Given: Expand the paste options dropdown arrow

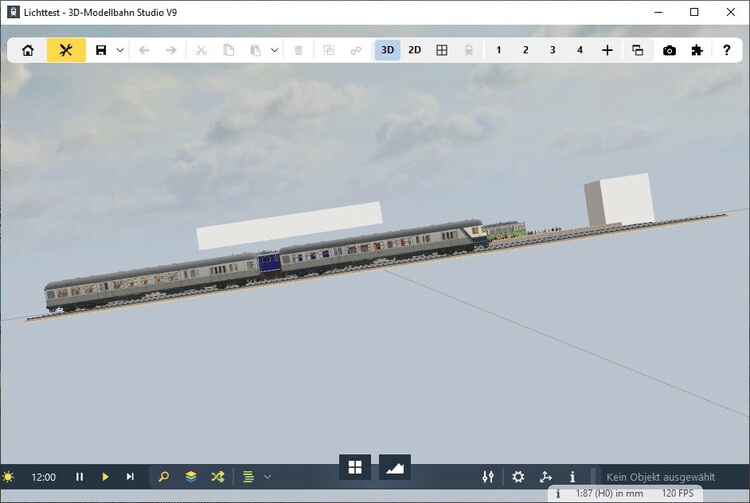Looking at the screenshot, I should [x=275, y=50].
